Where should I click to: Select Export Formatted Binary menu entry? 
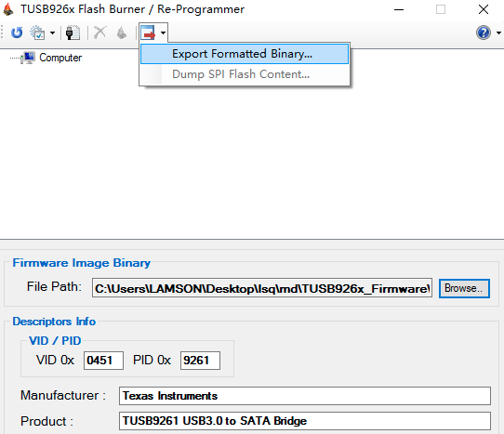coord(245,54)
